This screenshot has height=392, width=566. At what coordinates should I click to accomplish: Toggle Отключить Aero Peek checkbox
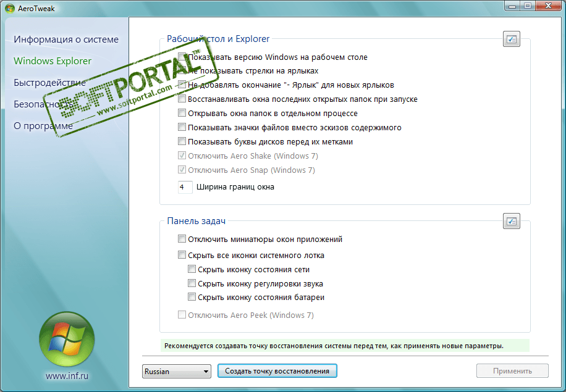182,314
